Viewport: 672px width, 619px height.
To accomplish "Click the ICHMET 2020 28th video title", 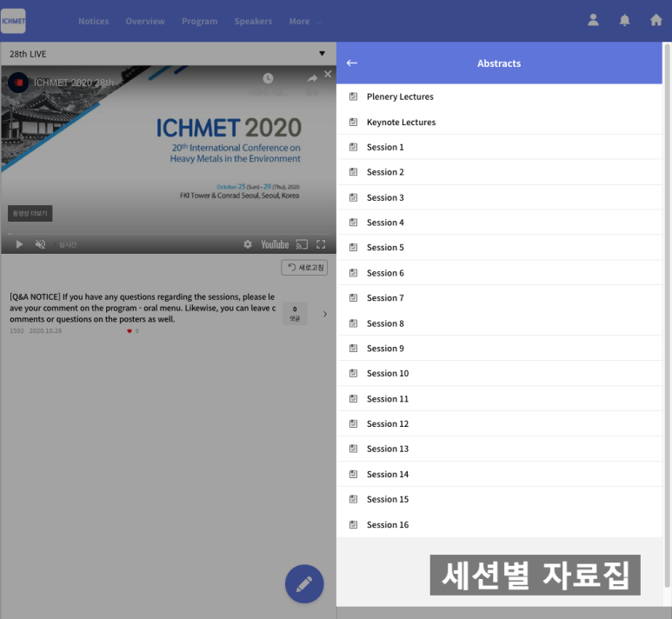I will (74, 83).
